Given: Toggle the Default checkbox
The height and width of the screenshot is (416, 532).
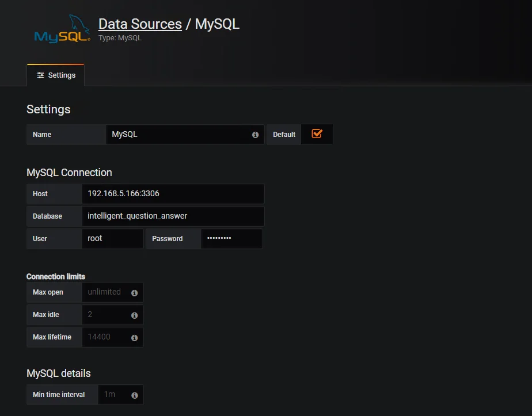Looking at the screenshot, I should coord(317,133).
